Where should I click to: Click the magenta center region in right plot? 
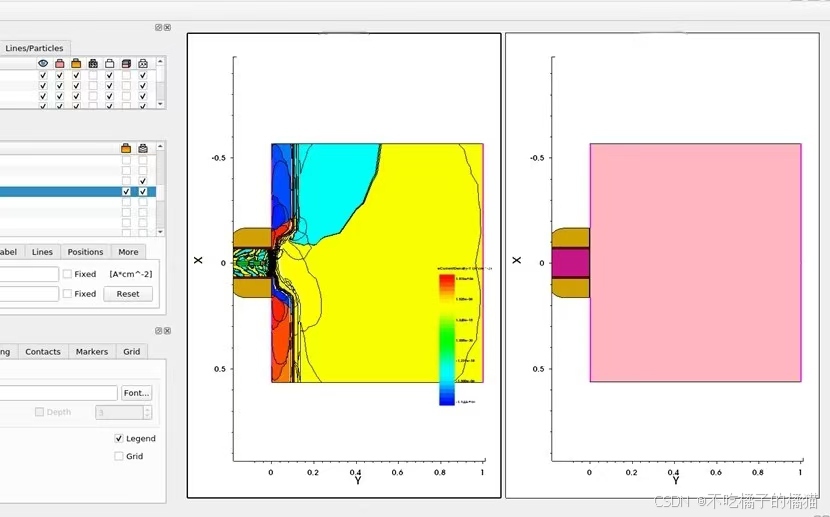pos(571,262)
